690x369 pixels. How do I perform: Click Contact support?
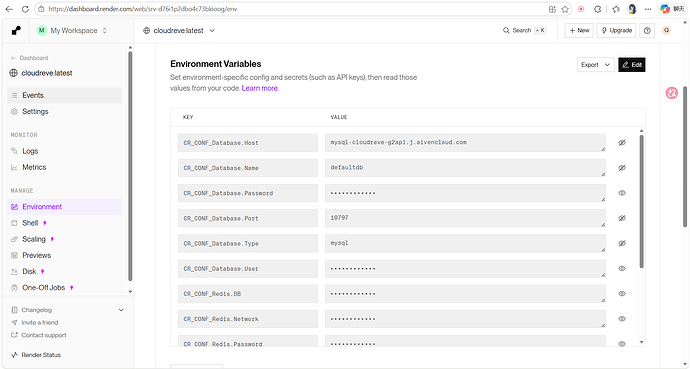(x=39, y=335)
